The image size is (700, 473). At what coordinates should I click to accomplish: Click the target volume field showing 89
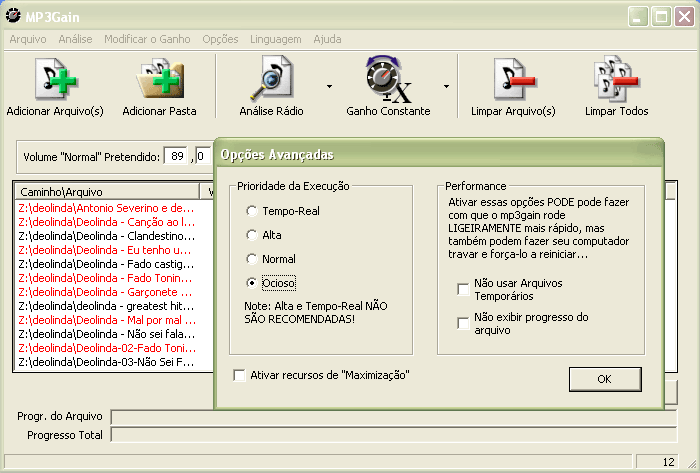click(x=176, y=156)
